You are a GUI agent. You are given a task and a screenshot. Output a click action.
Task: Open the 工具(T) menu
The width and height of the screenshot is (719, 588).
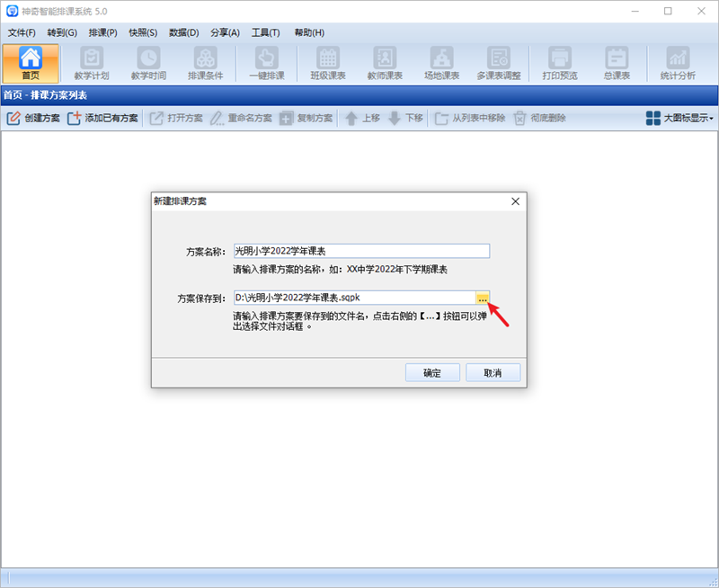tap(265, 32)
